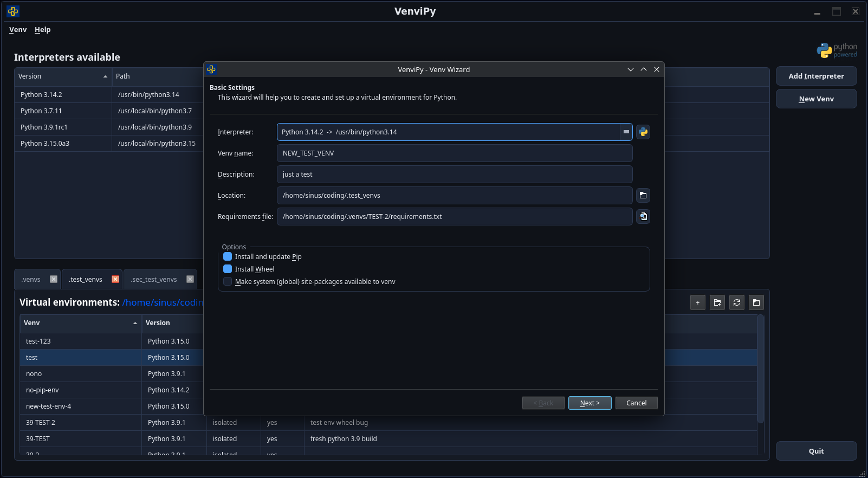The image size is (868, 478).
Task: Click the Add Interpreter button
Action: [x=817, y=76]
